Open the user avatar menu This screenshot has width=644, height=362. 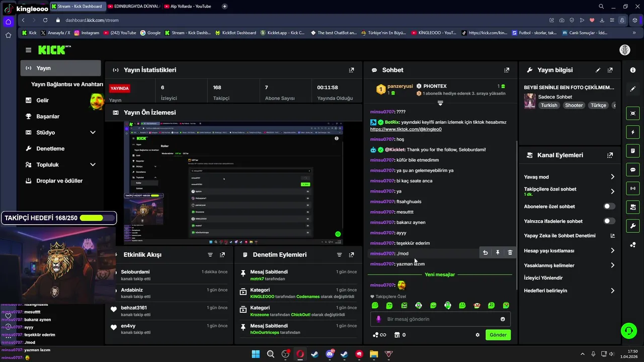tap(624, 50)
